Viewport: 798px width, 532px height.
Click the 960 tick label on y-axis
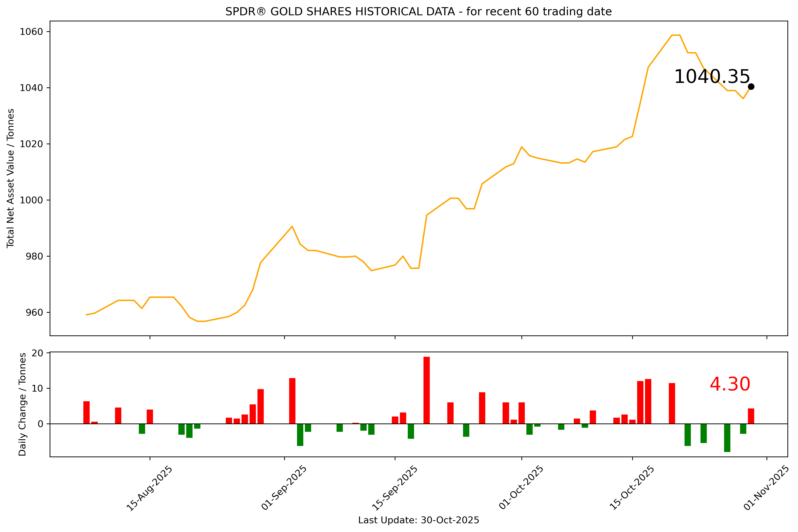pos(35,313)
